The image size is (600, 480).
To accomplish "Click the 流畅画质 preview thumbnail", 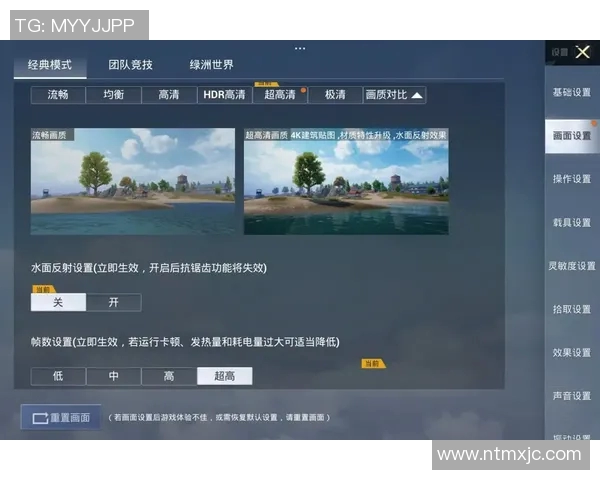I will 133,181.
